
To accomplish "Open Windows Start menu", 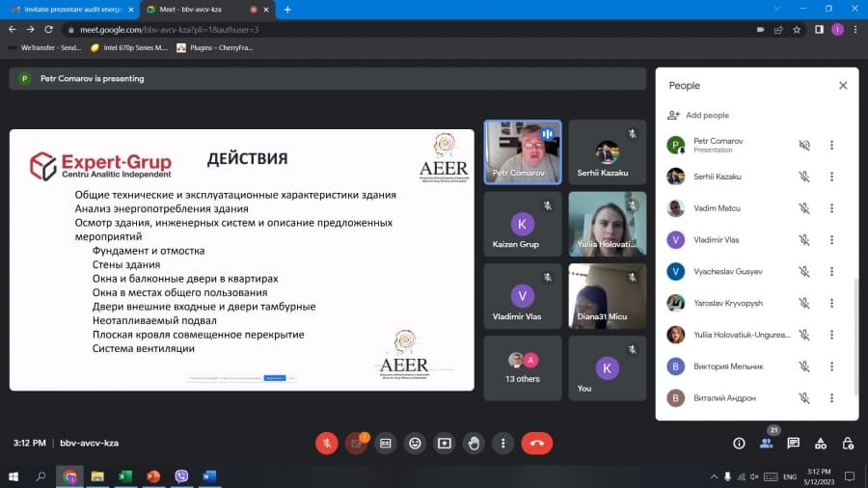I will (x=14, y=476).
